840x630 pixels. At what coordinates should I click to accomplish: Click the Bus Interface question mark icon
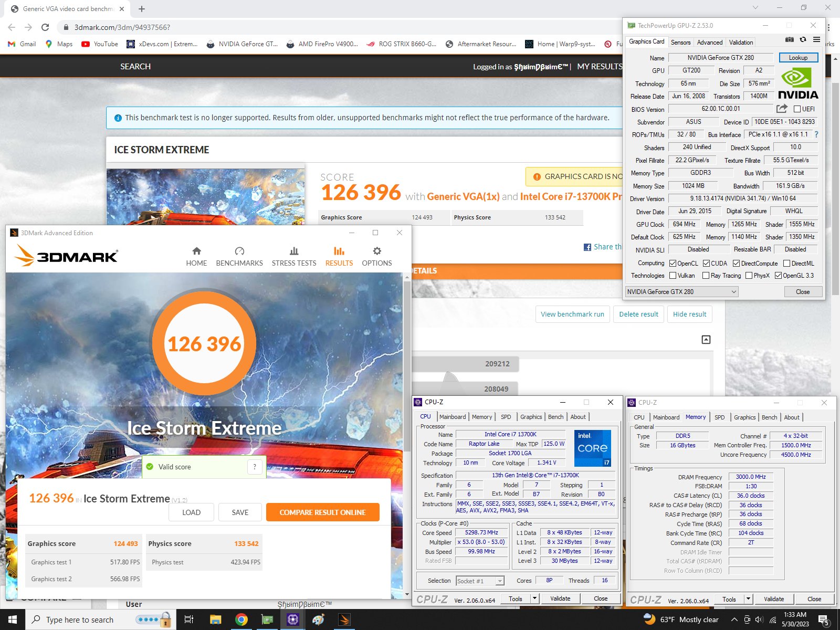coord(816,134)
